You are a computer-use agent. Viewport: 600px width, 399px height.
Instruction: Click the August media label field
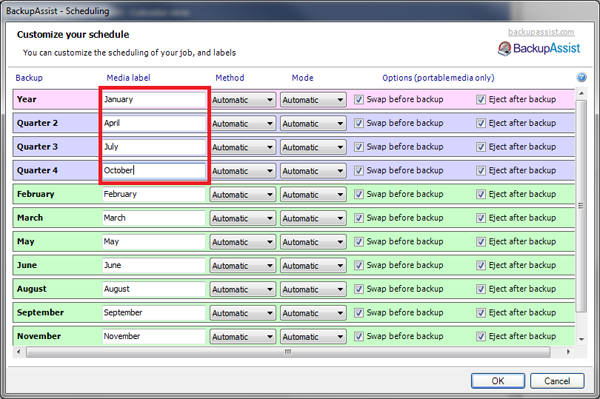click(154, 290)
